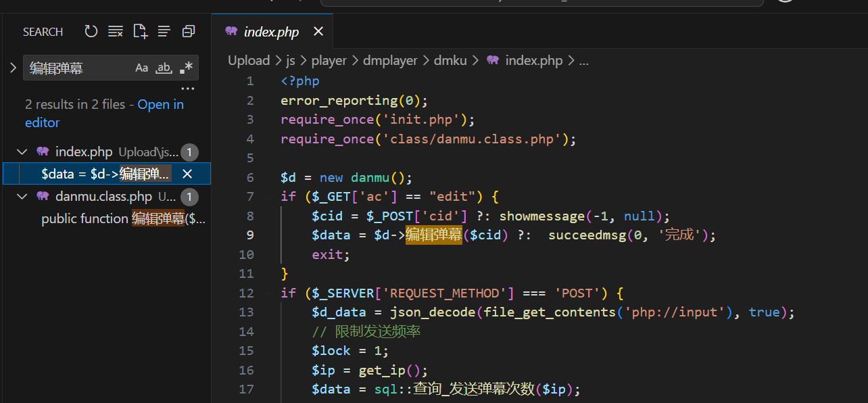This screenshot has height=403, width=868.
Task: Collapse danmu.class.php results group
Action: click(22, 197)
